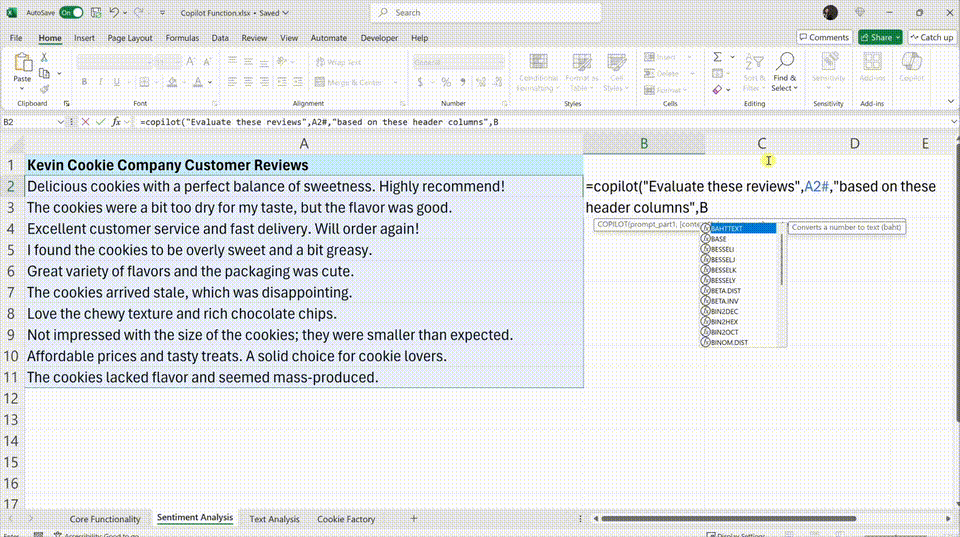Toggle the AutoSave switch

[x=71, y=12]
